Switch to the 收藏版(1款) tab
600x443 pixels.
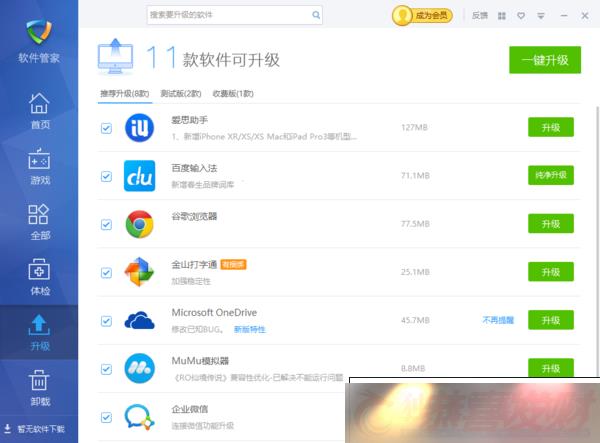tap(233, 93)
